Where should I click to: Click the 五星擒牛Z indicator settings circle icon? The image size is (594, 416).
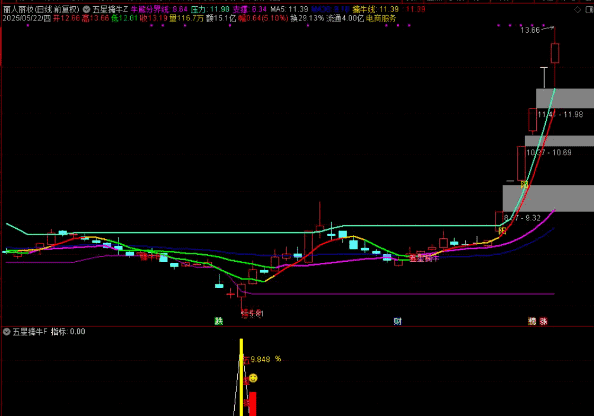click(x=86, y=9)
